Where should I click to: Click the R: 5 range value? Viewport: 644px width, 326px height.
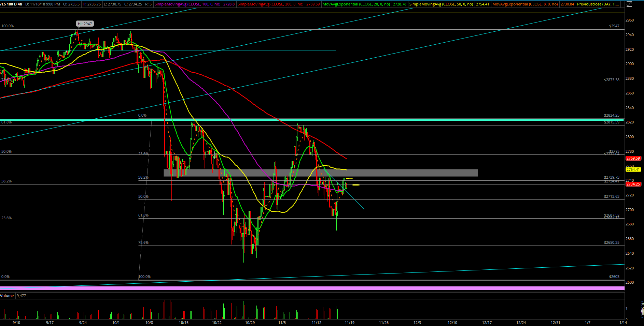148,4
